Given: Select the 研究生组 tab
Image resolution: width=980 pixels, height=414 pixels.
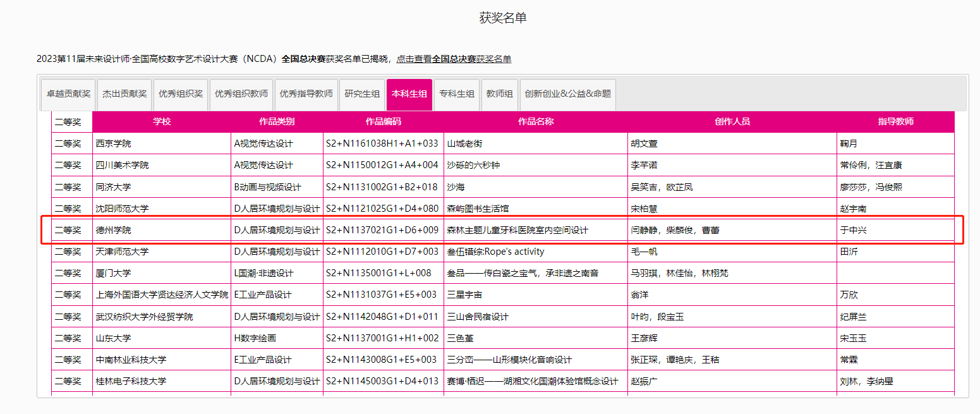Looking at the screenshot, I should [362, 94].
